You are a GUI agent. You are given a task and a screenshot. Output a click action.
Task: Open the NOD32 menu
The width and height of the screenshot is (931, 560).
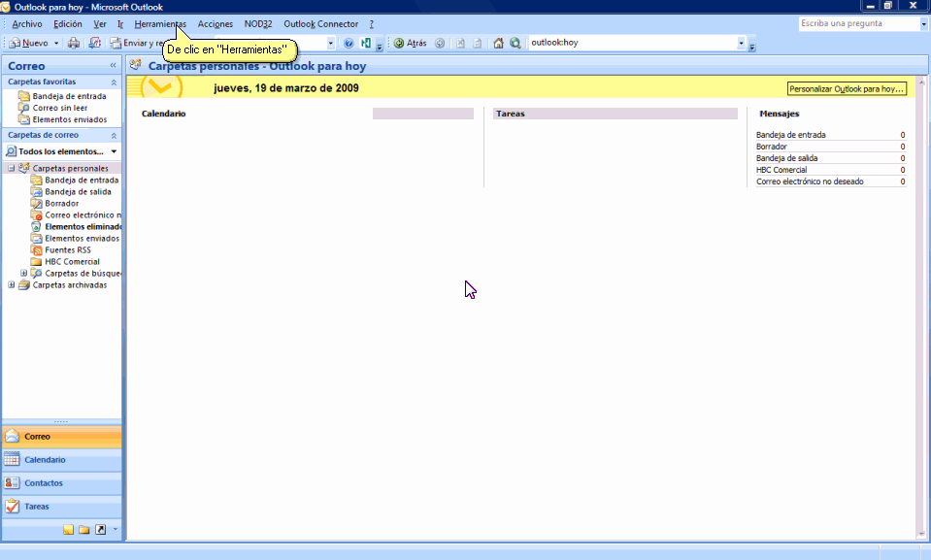(x=257, y=24)
